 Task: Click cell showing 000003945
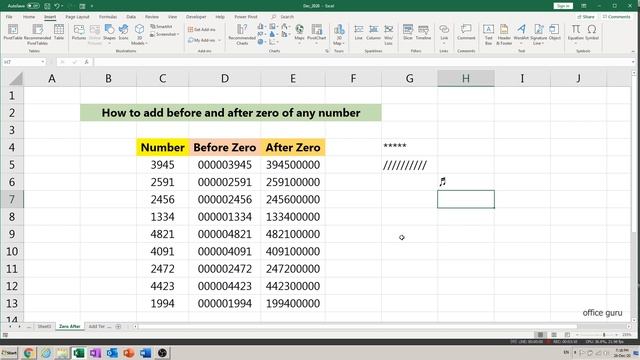tap(225, 165)
